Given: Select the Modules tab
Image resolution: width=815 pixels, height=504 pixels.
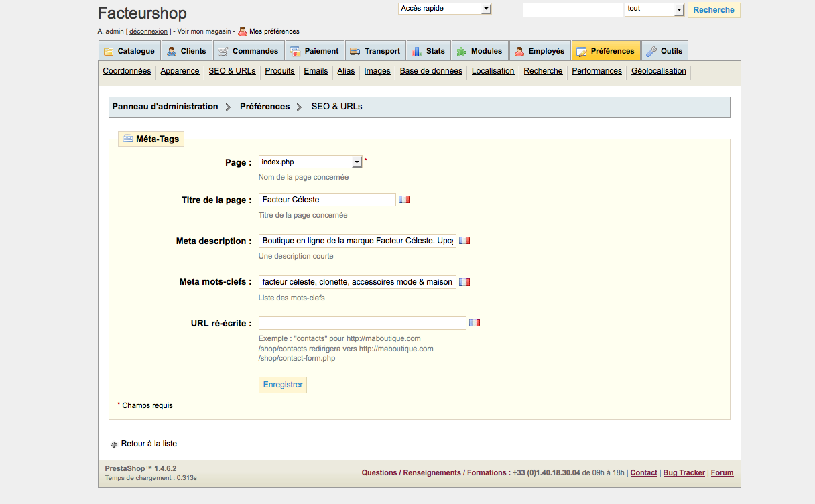Looking at the screenshot, I should click(480, 51).
